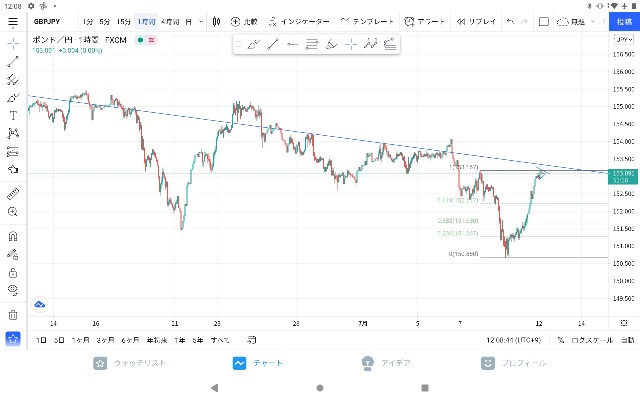Set date range to すべて
This screenshot has width=640, height=400.
coord(220,340)
